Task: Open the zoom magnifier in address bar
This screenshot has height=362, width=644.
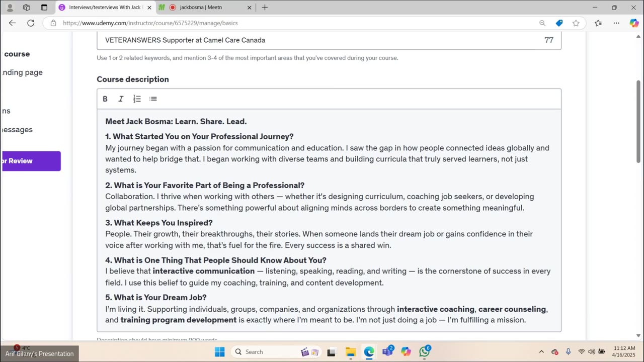Action: click(542, 23)
